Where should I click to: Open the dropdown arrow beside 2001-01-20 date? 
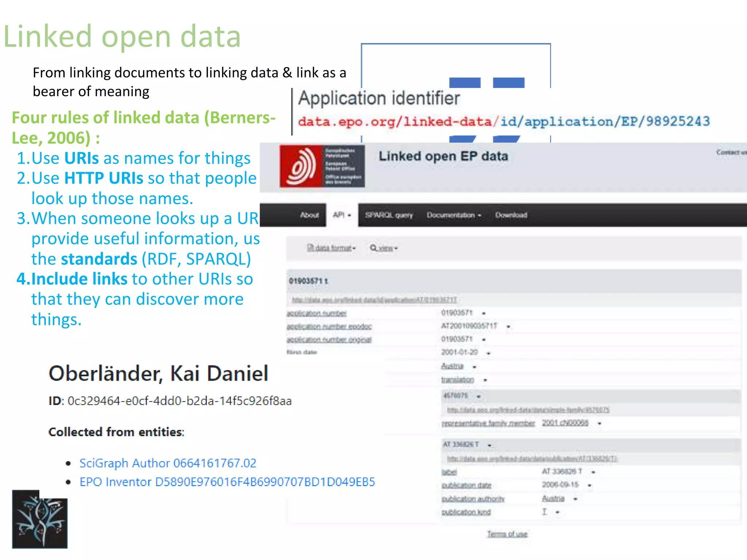click(x=488, y=353)
